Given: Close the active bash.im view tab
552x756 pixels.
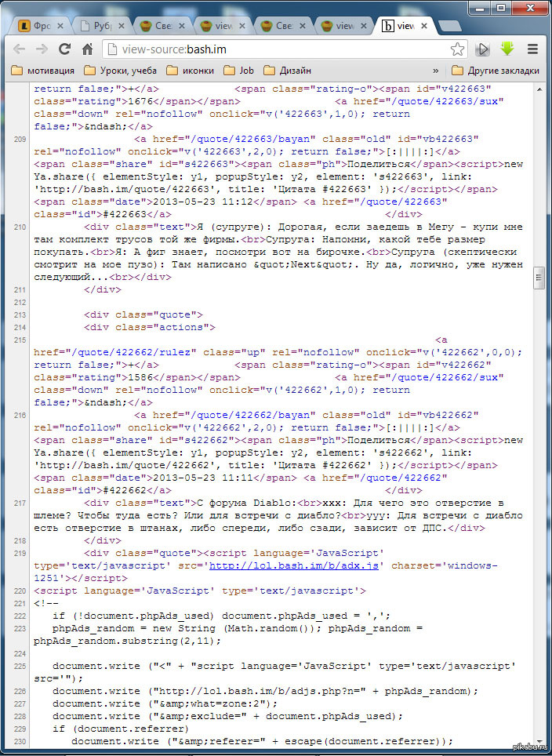Looking at the screenshot, I should pyautogui.click(x=423, y=26).
